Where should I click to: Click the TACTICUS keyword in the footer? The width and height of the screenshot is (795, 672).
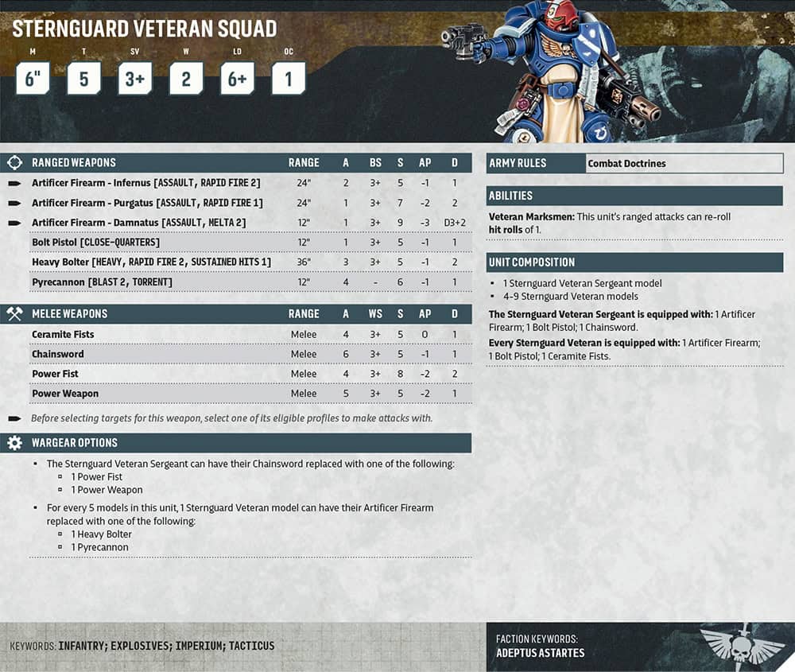(x=251, y=646)
